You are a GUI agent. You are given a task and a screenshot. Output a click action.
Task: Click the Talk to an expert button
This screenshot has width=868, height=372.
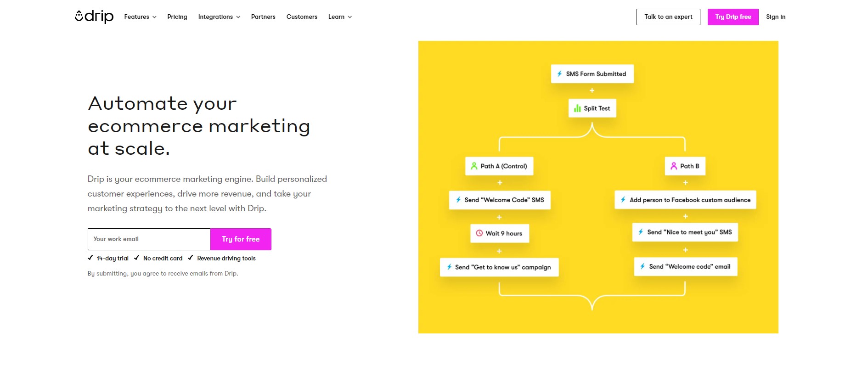668,17
